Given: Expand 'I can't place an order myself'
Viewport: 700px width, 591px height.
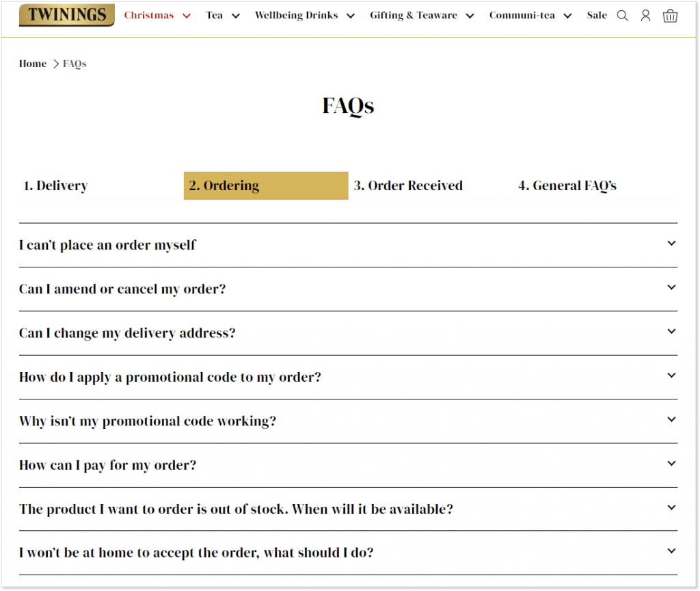Looking at the screenshot, I should (x=671, y=243).
